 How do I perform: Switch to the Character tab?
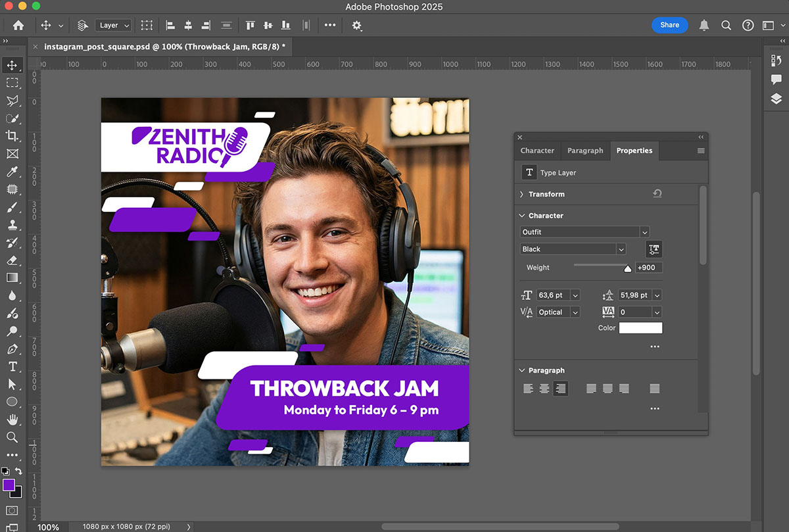tap(537, 151)
